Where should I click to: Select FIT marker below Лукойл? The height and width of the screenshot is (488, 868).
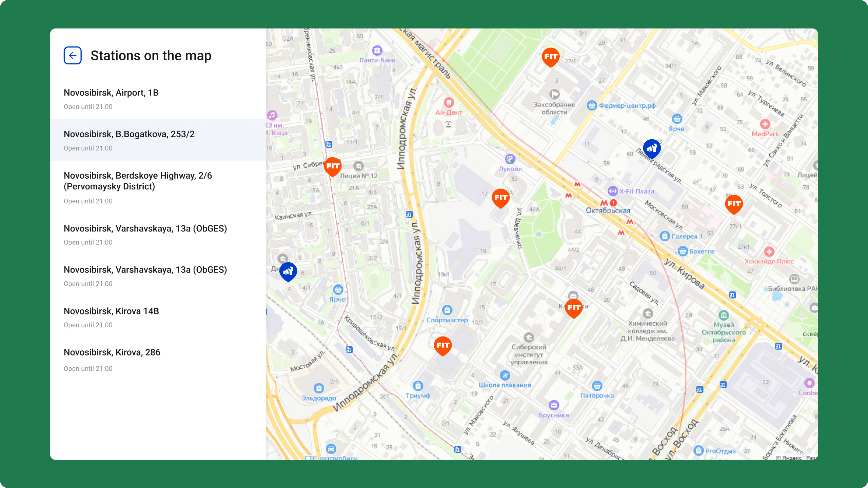coord(501,198)
